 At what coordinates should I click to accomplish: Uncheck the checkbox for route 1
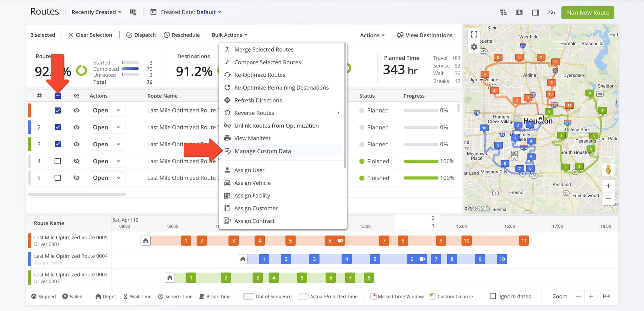[x=58, y=111]
